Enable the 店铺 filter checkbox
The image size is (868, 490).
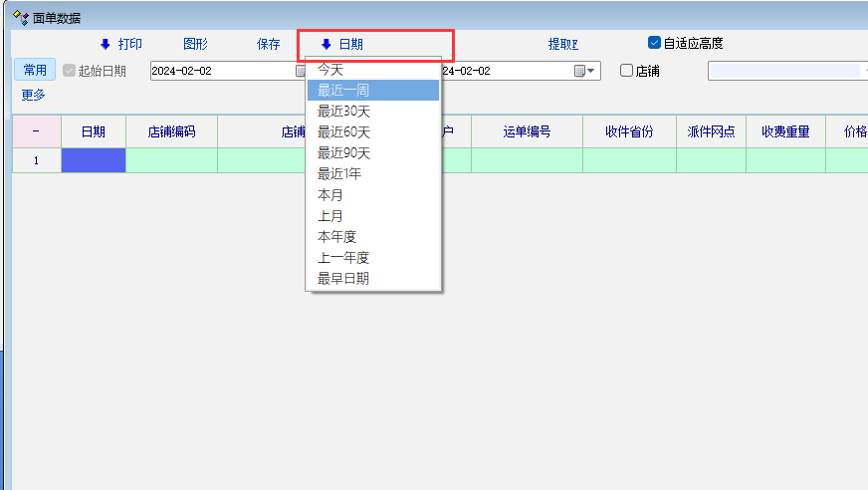click(626, 71)
